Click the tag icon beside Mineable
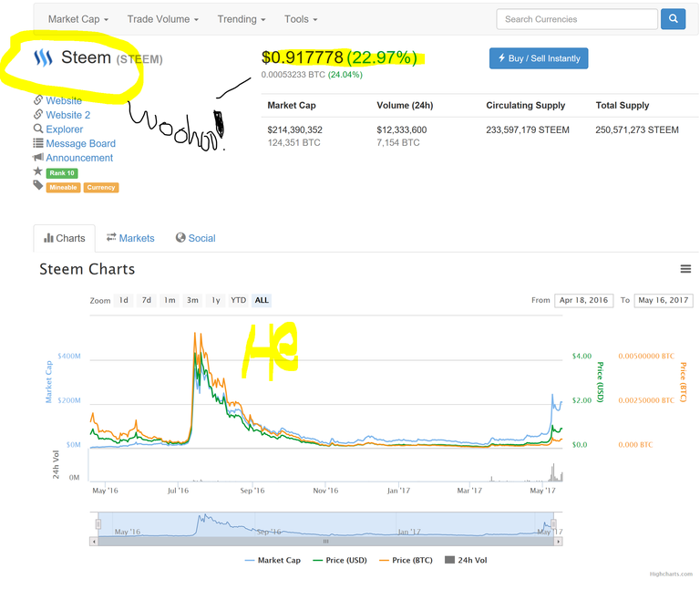This screenshot has height=590, width=700. click(38, 185)
